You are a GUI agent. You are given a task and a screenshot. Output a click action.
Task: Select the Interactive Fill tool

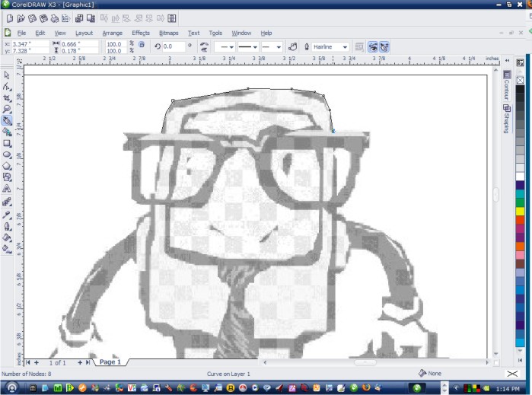coord(7,249)
